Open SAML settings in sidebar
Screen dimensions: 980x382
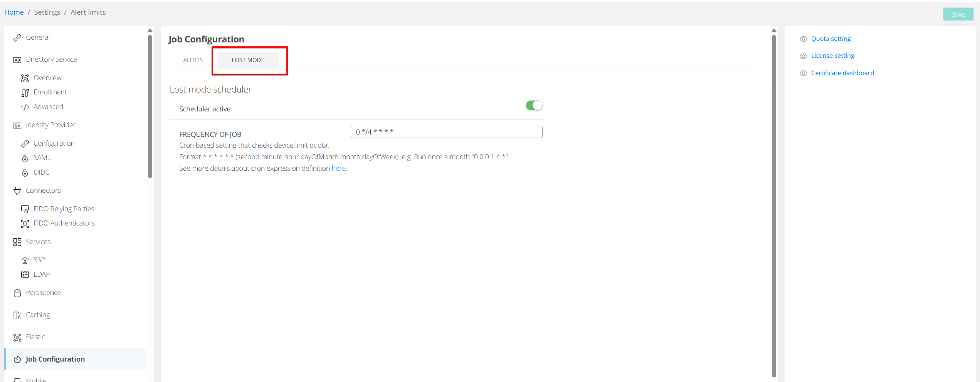coord(42,158)
